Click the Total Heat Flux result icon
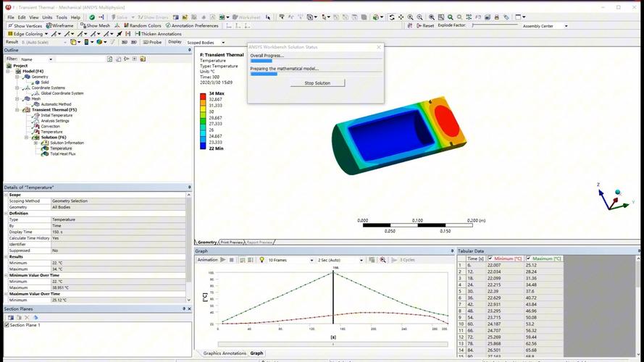The height and width of the screenshot is (362, 644). (x=45, y=154)
